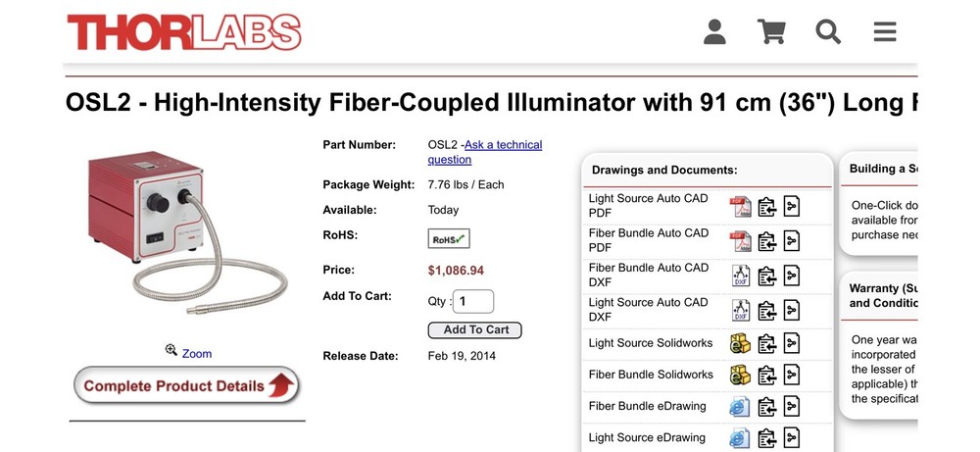This screenshot has width=980, height=452.
Task: Click the Complete Product Details button
Action: (x=186, y=385)
